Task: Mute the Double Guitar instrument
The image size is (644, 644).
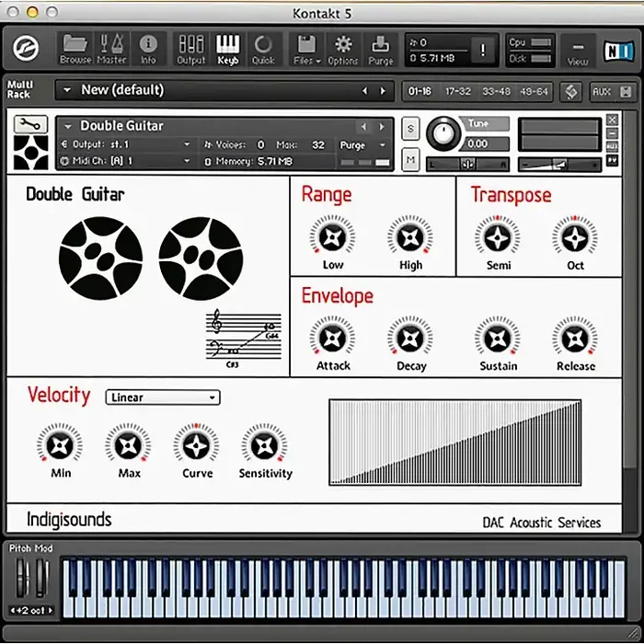Action: [x=410, y=159]
